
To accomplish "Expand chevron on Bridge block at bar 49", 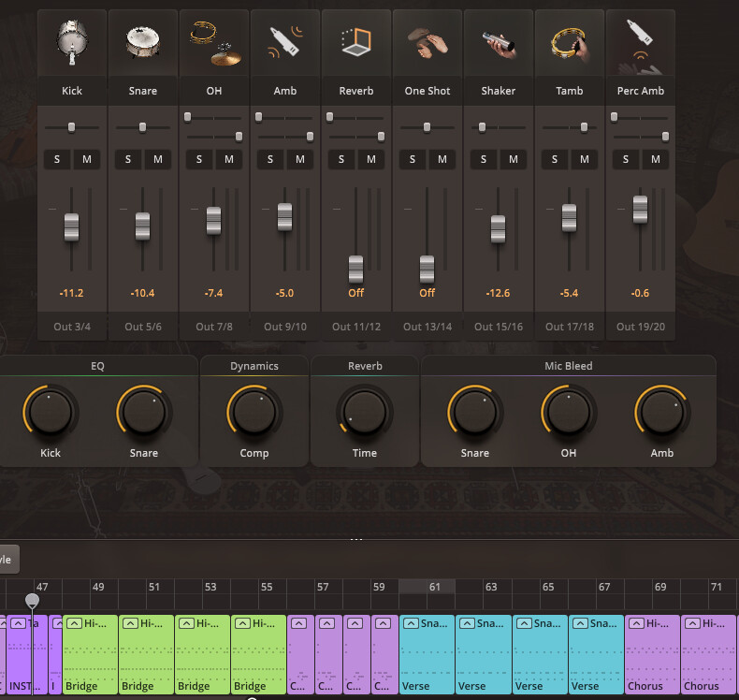I will [73, 624].
